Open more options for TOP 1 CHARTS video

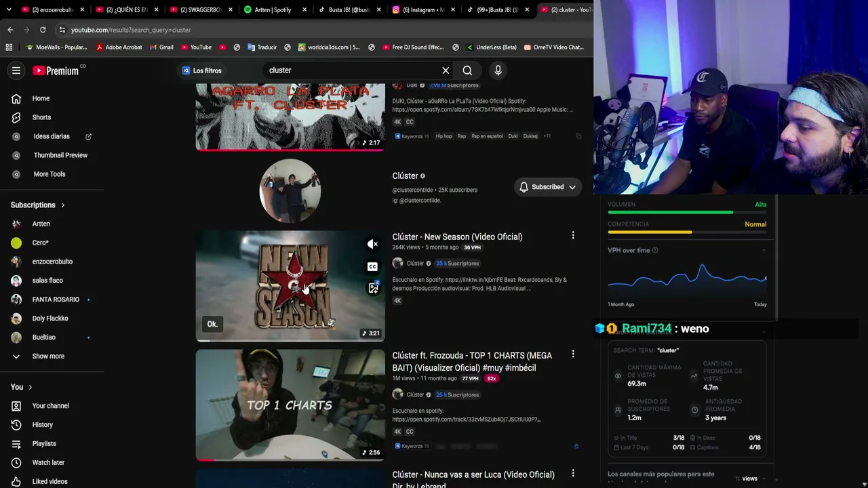click(x=573, y=354)
